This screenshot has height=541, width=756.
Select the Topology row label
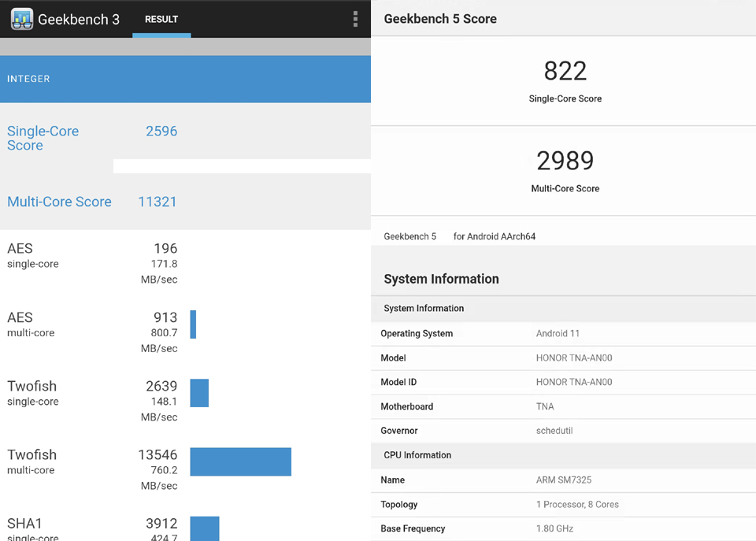click(x=399, y=505)
